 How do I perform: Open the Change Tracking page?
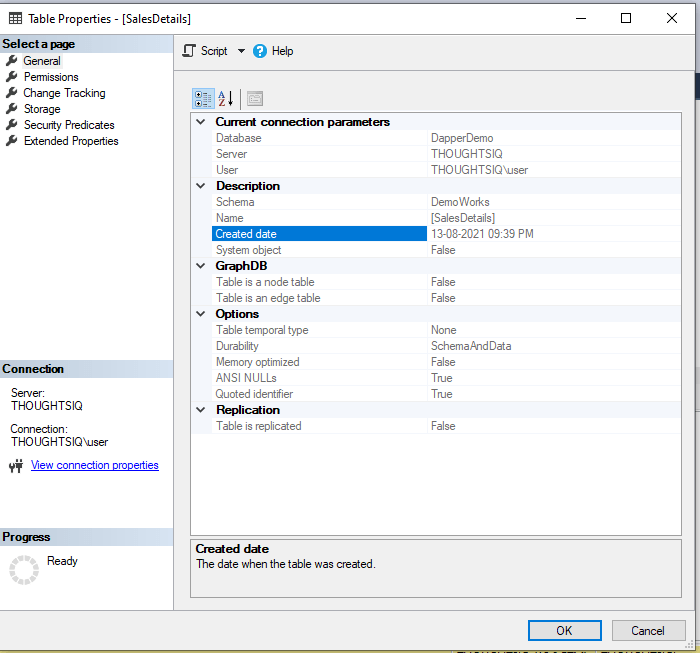coord(64,93)
